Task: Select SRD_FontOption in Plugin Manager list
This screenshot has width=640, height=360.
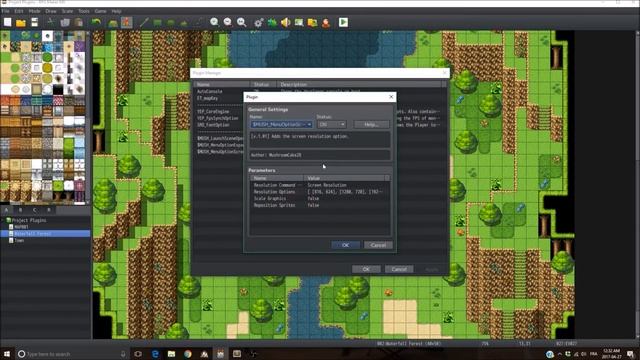Action: pos(213,125)
